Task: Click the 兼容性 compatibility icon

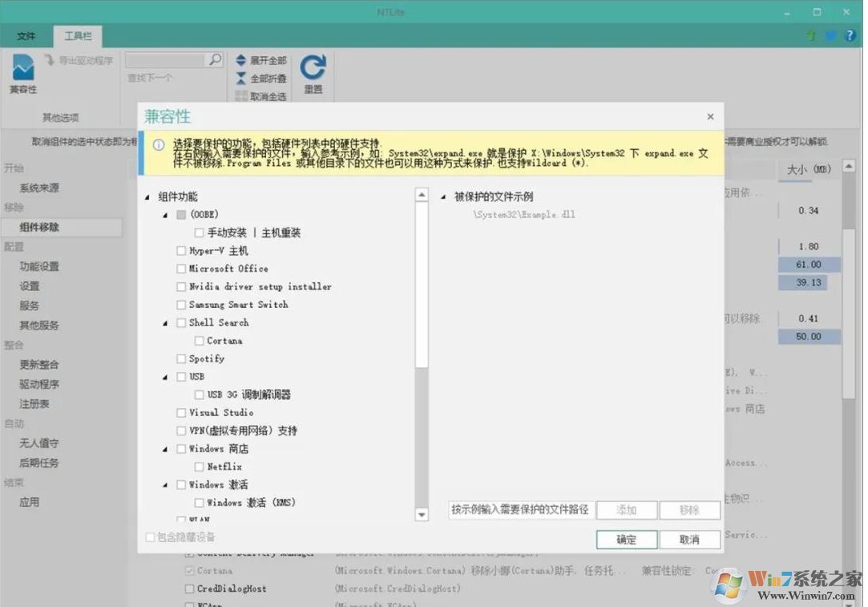Action: [x=23, y=67]
